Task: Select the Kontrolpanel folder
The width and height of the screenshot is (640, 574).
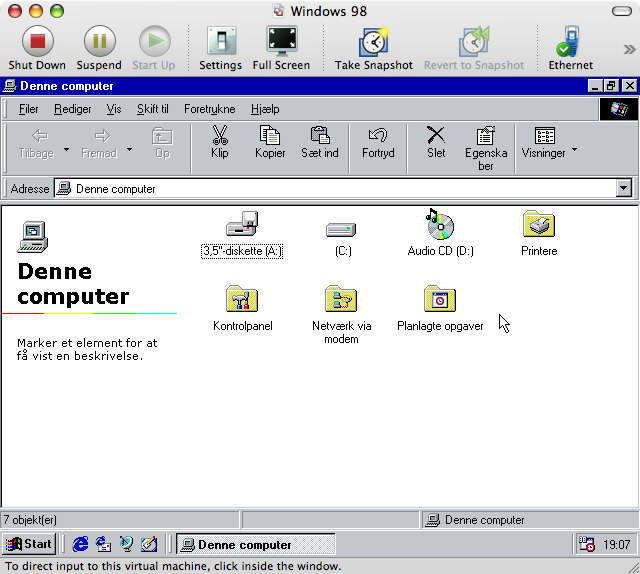Action: [x=242, y=309]
